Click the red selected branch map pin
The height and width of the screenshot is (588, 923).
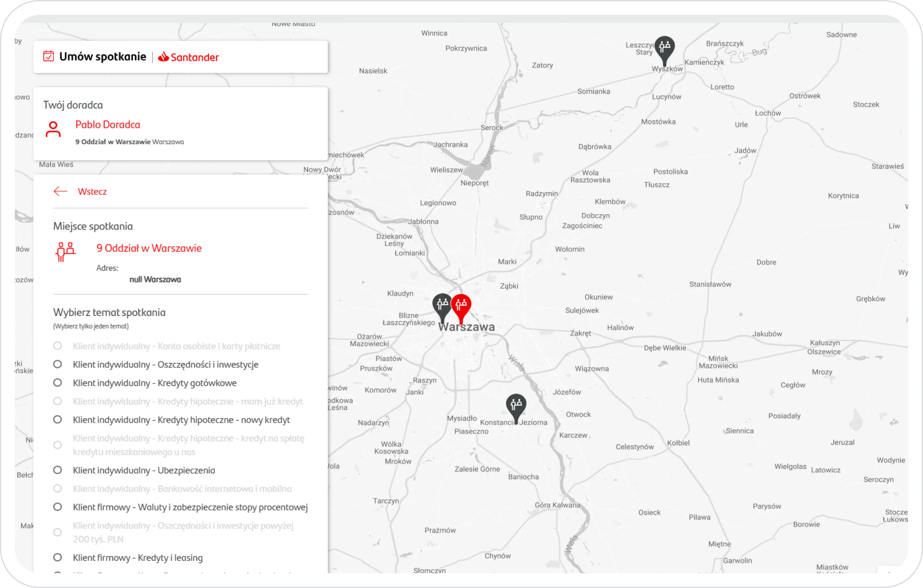coord(461,305)
